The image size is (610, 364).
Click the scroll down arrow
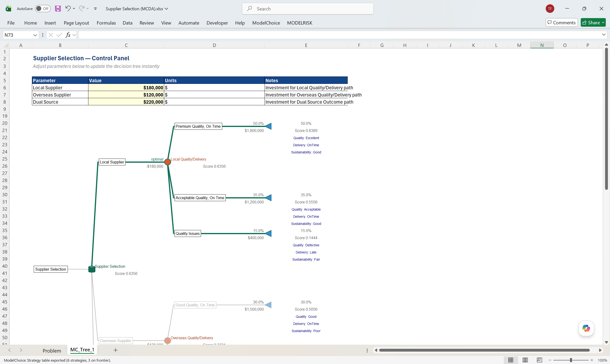click(x=606, y=342)
